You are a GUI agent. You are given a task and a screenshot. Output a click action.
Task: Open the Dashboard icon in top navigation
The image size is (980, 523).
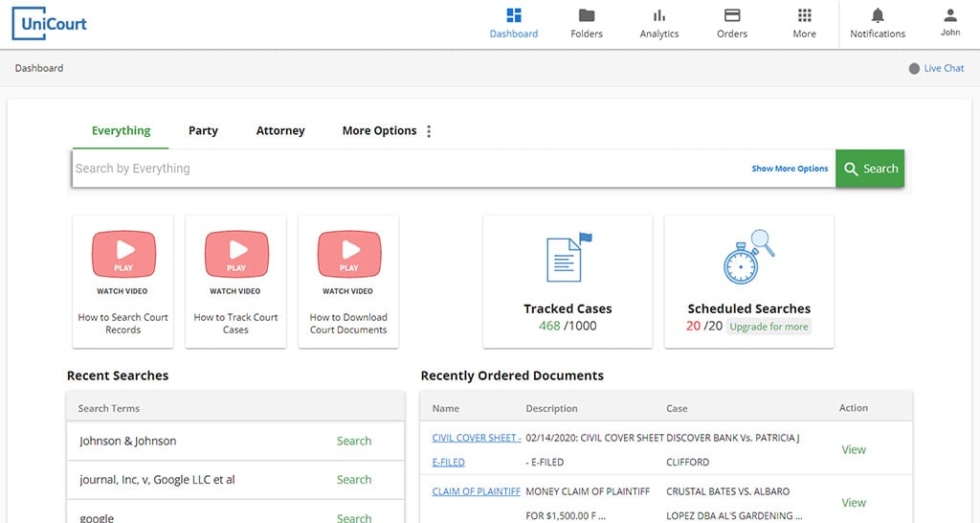tap(514, 23)
